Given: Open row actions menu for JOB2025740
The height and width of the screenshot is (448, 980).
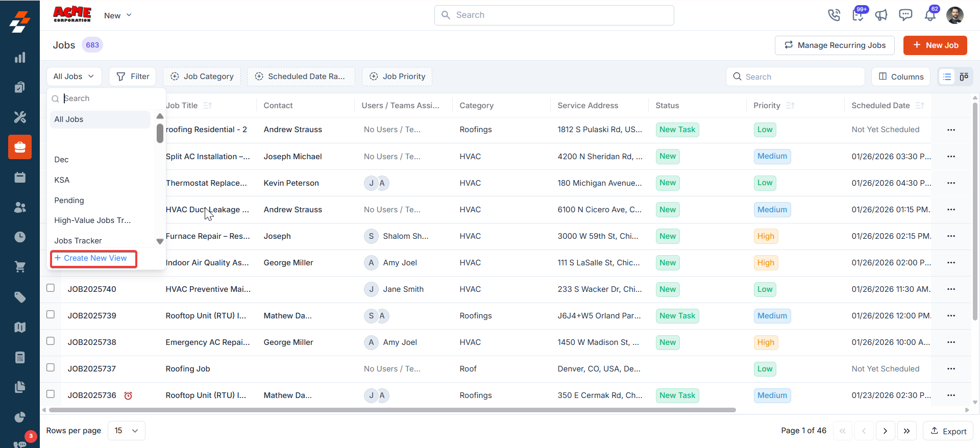Looking at the screenshot, I should coord(951,289).
